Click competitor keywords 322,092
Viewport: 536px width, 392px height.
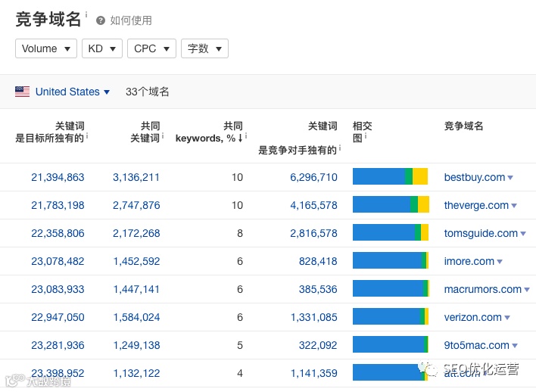[x=318, y=346]
